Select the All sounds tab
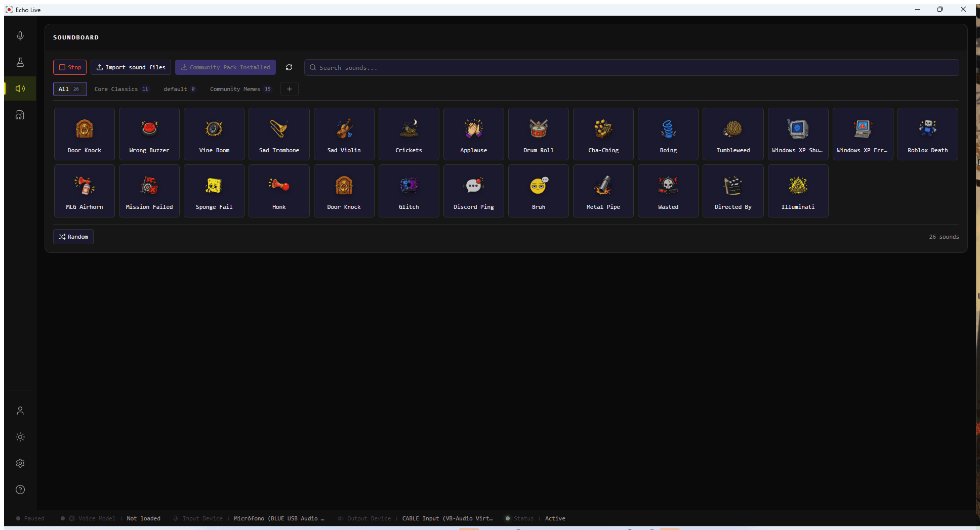The image size is (980, 530). click(70, 89)
